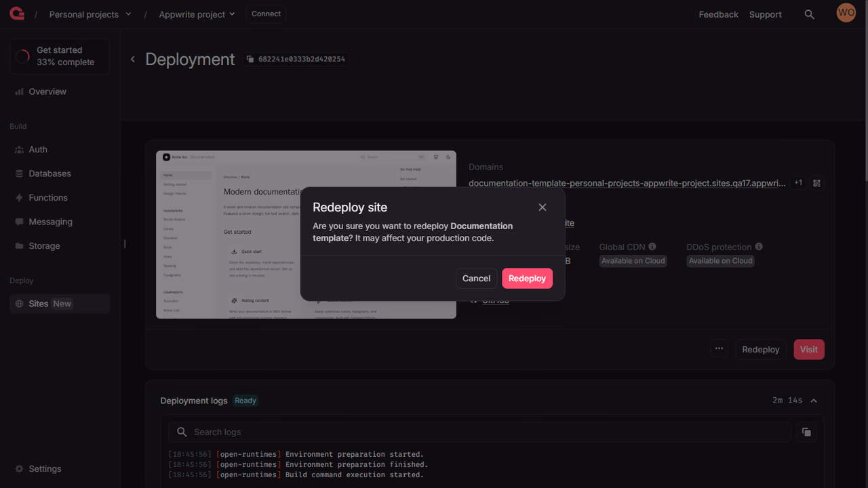This screenshot has height=488, width=868.
Task: Open the QR code icon next to domain
Action: [816, 183]
